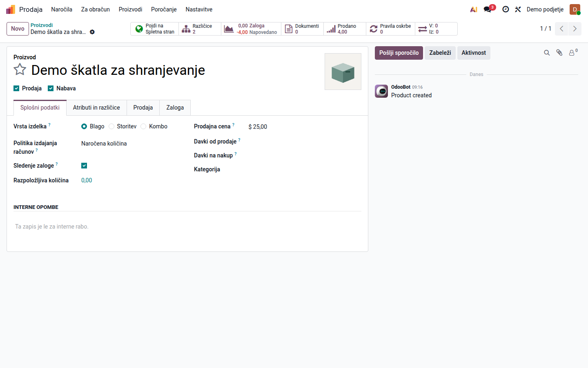The height and width of the screenshot is (368, 588).
Task: Toggle the Prodaja checkbox
Action: click(x=16, y=88)
